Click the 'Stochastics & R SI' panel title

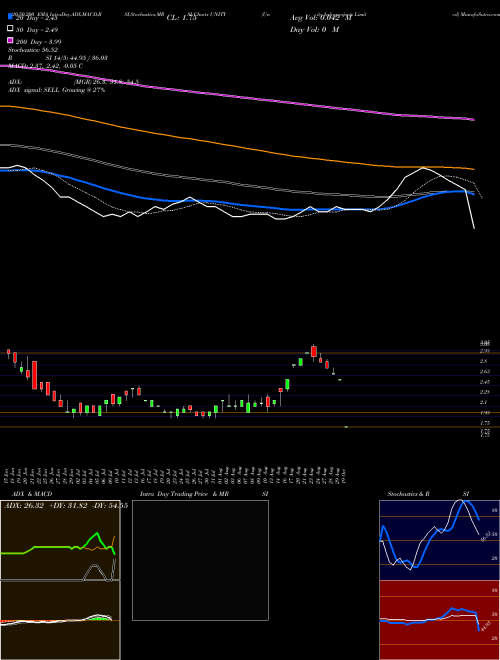(x=428, y=494)
